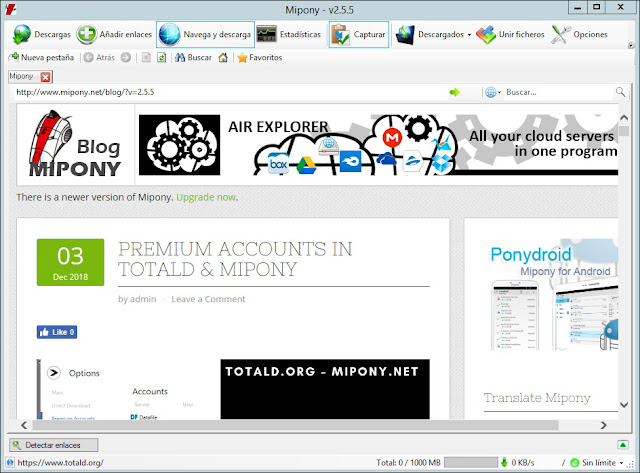Viewport: 640px width, 473px height.
Task: Click the Buscar... search field
Action: [558, 93]
